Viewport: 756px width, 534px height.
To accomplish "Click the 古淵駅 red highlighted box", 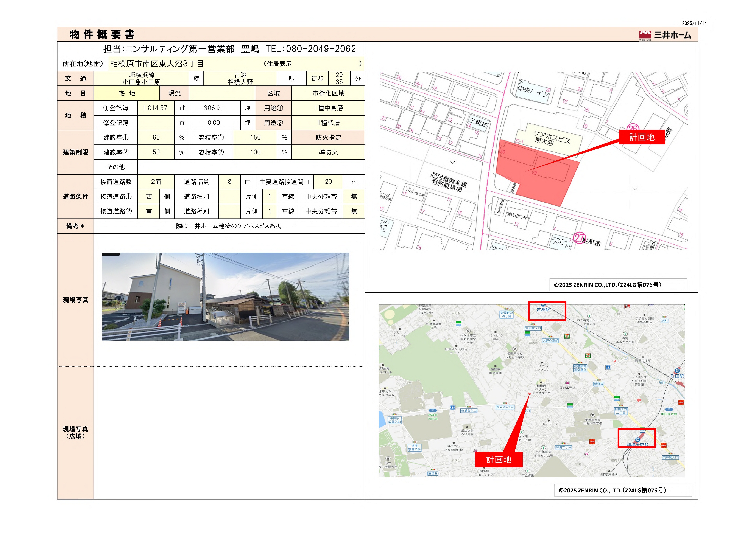I will 547,311.
